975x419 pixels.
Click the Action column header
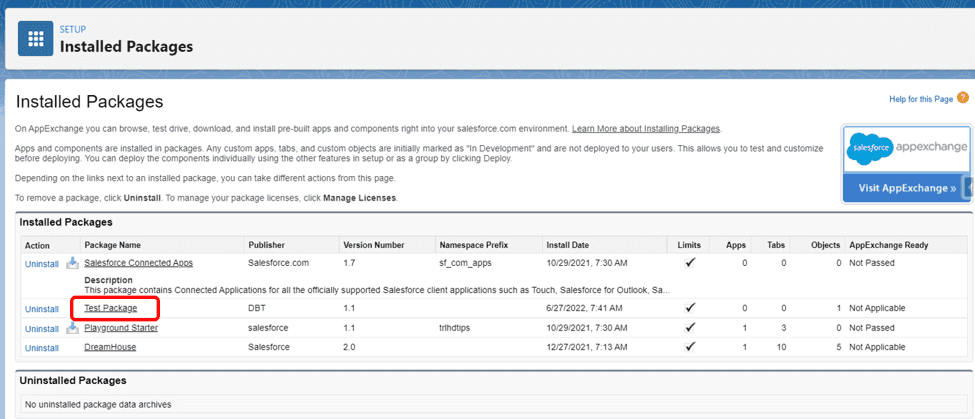37,246
